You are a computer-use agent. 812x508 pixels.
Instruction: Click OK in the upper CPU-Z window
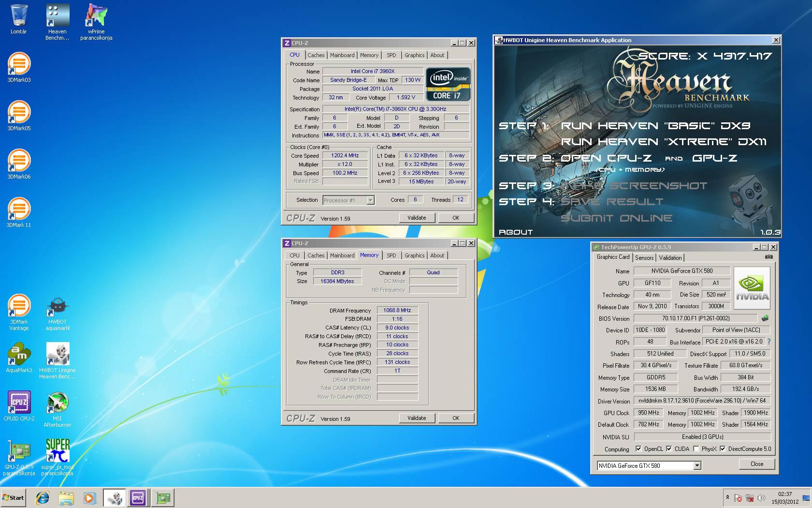456,218
